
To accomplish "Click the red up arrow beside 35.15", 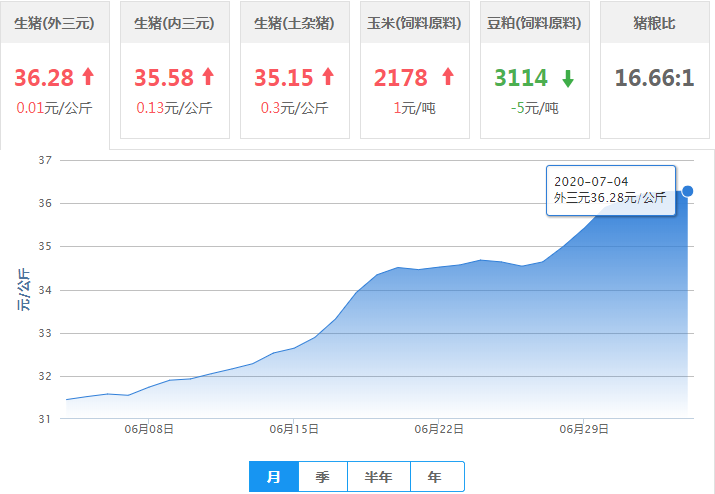I will coord(327,77).
